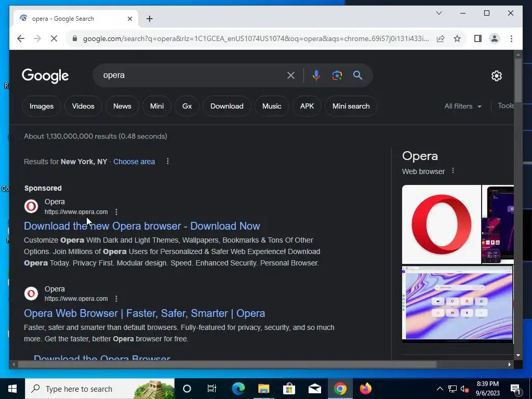Click the Choose area link
532x399 pixels.
pos(134,162)
